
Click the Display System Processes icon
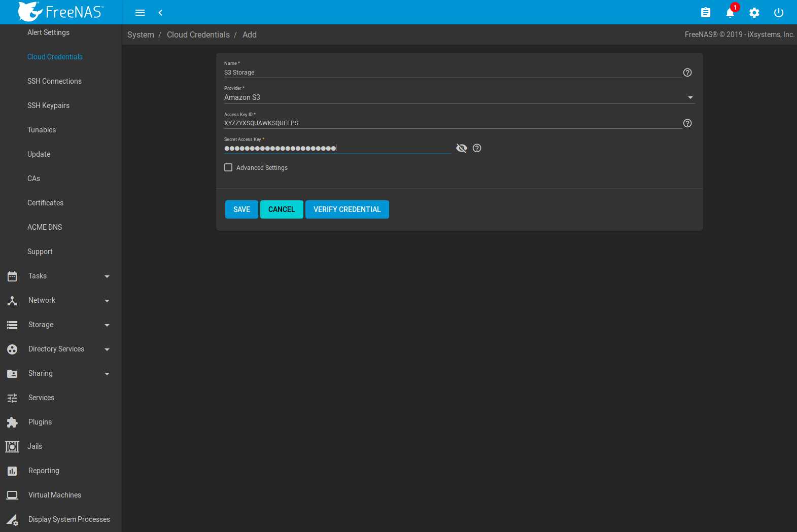[12, 519]
